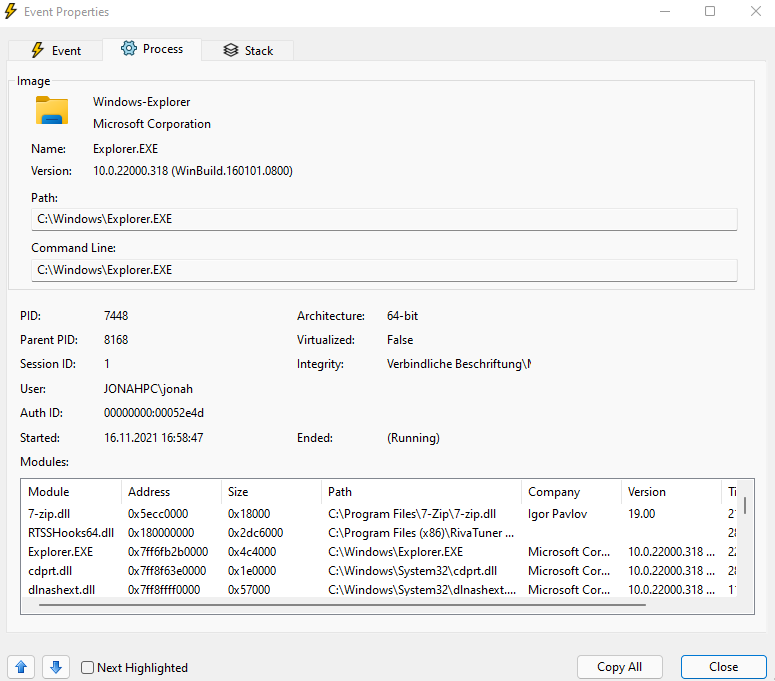Click the PID value 7448
Image resolution: width=775 pixels, height=681 pixels.
116,316
